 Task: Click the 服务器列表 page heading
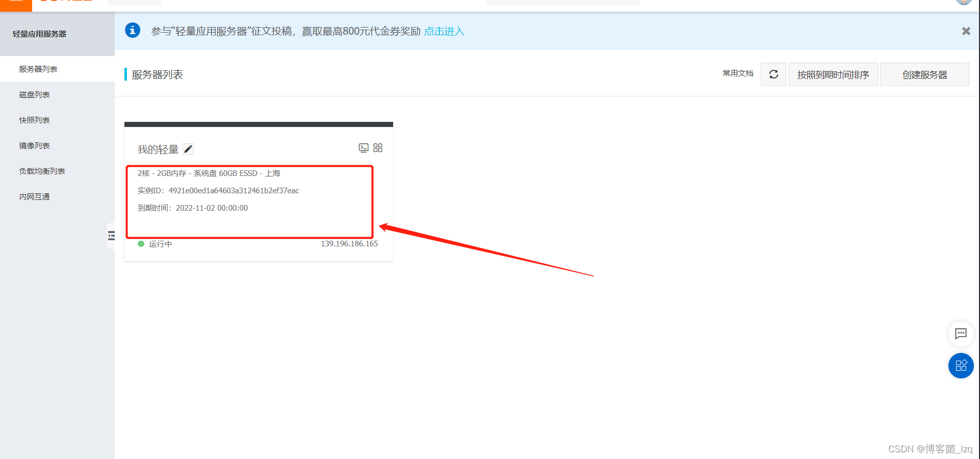[x=158, y=74]
